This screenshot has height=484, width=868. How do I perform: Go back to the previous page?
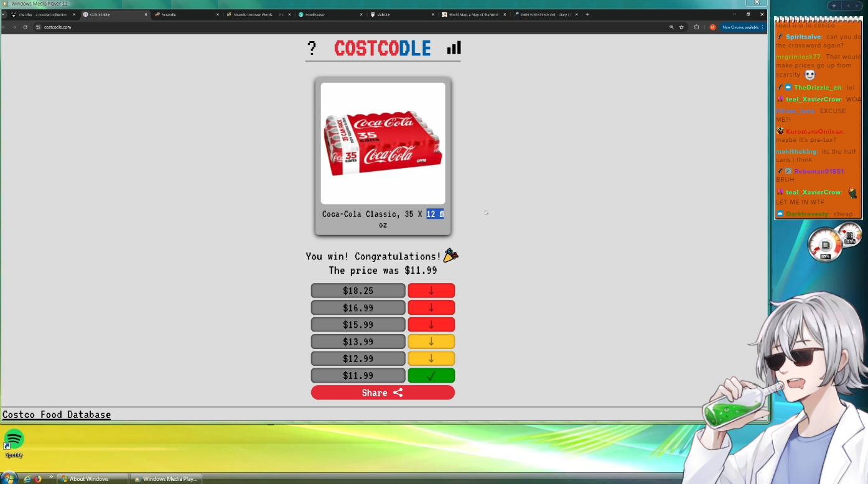pos(4,27)
